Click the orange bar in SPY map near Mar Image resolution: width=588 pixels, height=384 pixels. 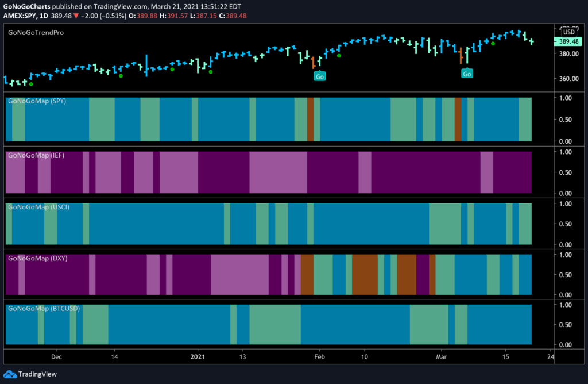pos(458,120)
